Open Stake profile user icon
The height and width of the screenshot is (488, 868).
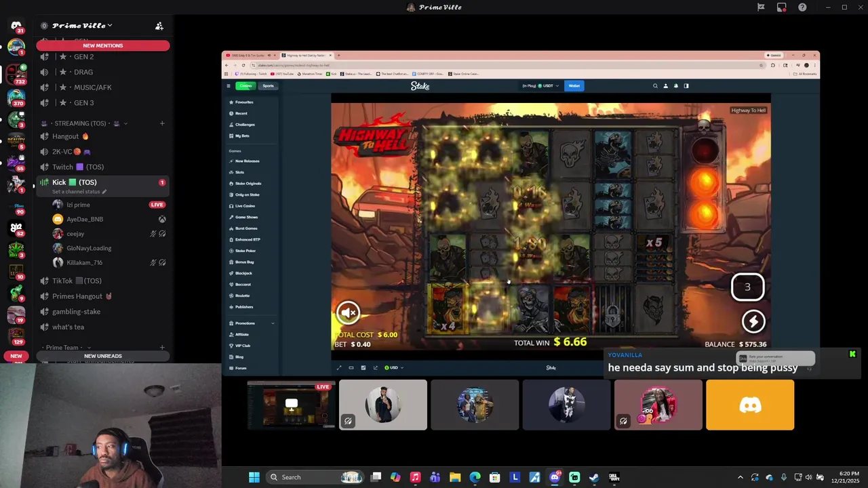665,86
